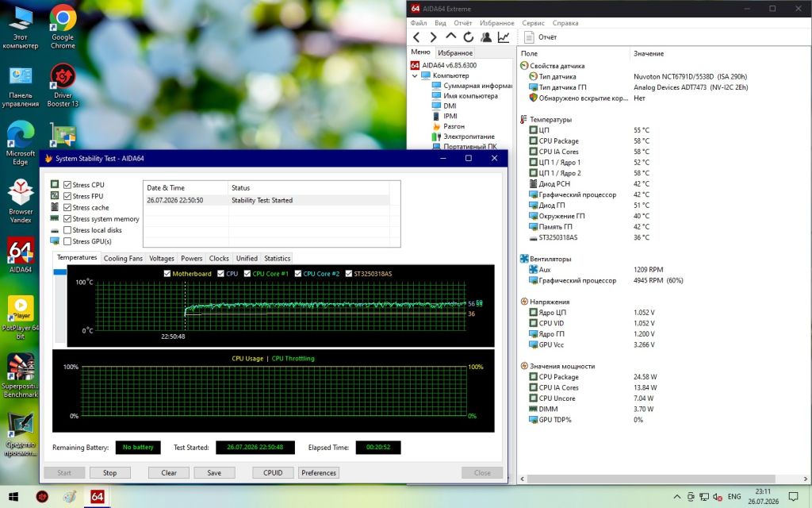
Task: Switch to Voltages tab
Action: click(162, 258)
